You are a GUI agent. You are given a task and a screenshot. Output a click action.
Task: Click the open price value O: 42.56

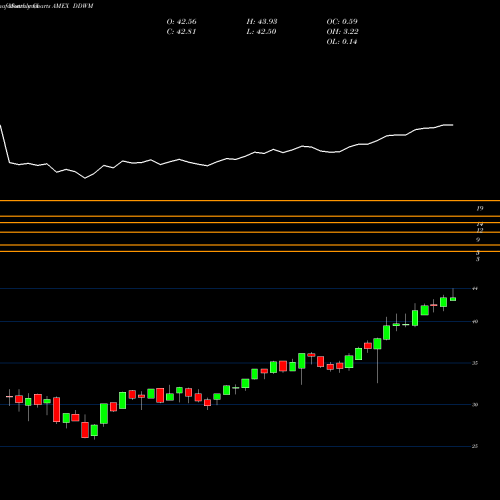(x=181, y=22)
